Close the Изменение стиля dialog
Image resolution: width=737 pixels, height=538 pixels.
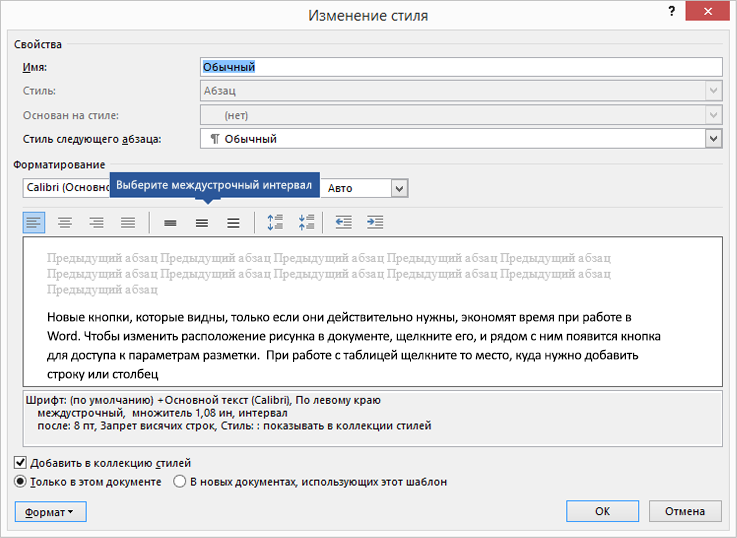707,11
